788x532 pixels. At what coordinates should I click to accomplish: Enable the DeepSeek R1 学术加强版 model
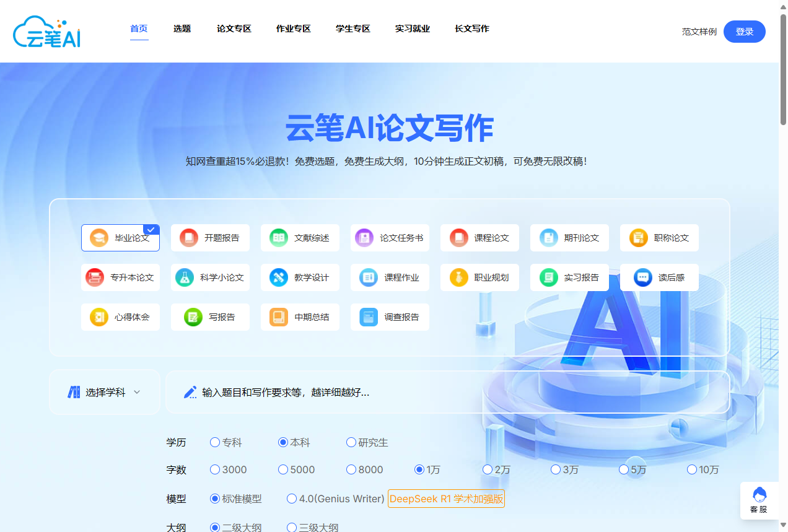[x=445, y=498]
